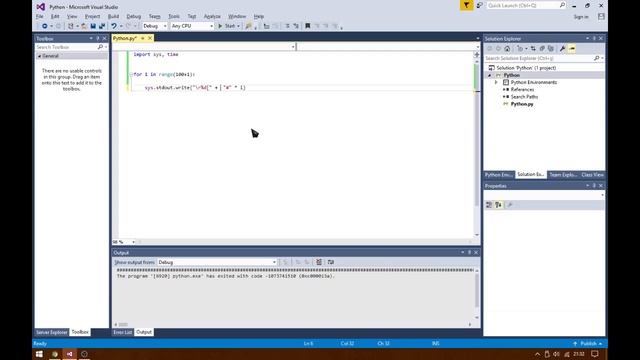
Task: Click the Start debugging button
Action: [x=227, y=26]
